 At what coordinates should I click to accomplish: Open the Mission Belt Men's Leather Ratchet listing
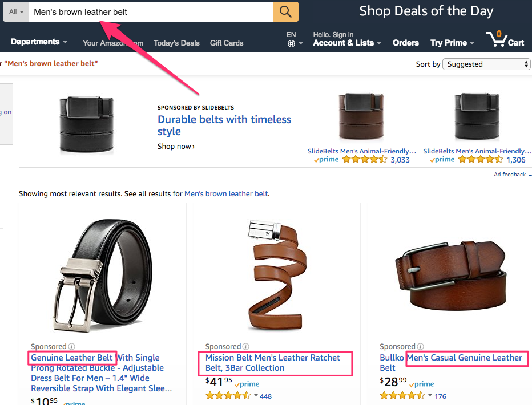click(273, 363)
